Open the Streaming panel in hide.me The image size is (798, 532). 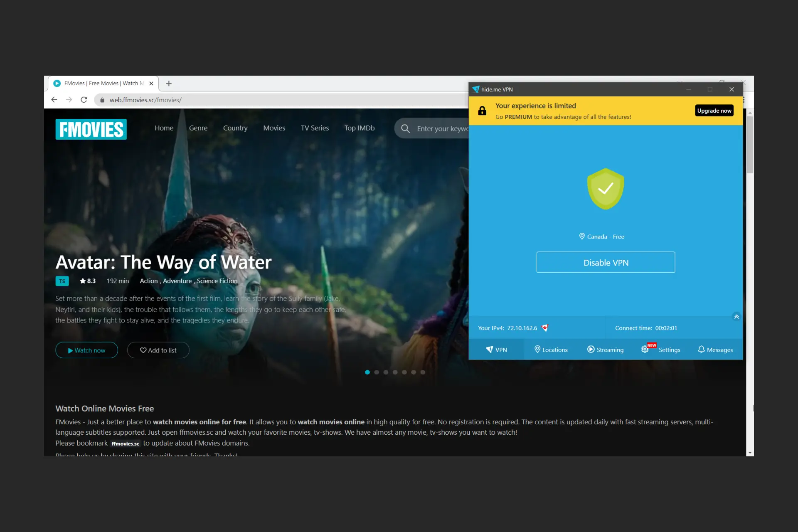(605, 349)
